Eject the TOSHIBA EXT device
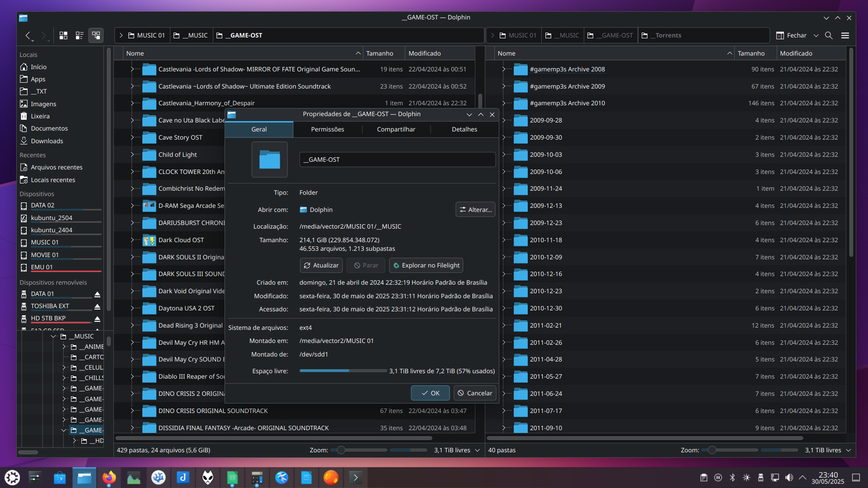Viewport: 868px width, 488px height. (97, 306)
